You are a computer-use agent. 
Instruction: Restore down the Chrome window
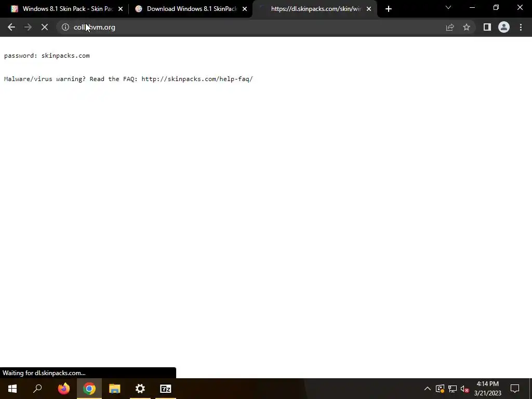[x=496, y=7]
